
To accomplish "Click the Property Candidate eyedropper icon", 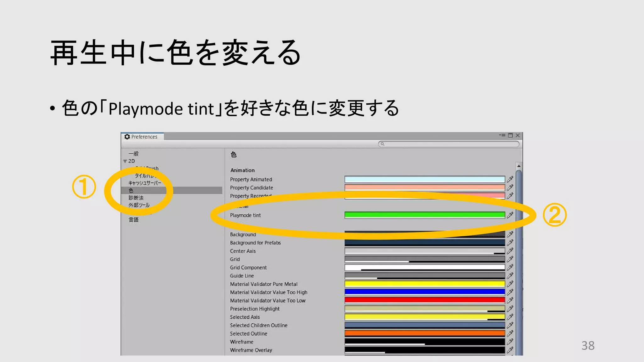I will coord(510,188).
